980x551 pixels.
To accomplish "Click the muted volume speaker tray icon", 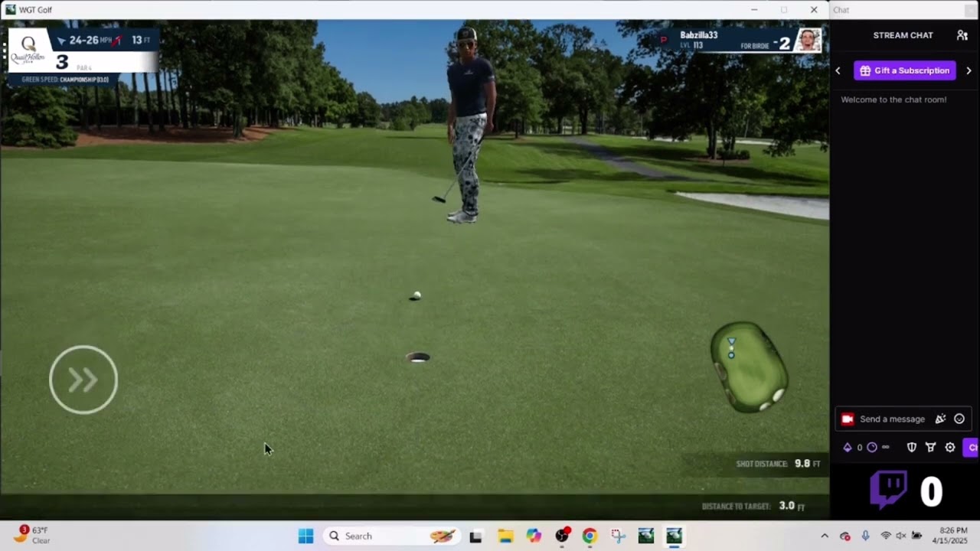I will (x=901, y=536).
